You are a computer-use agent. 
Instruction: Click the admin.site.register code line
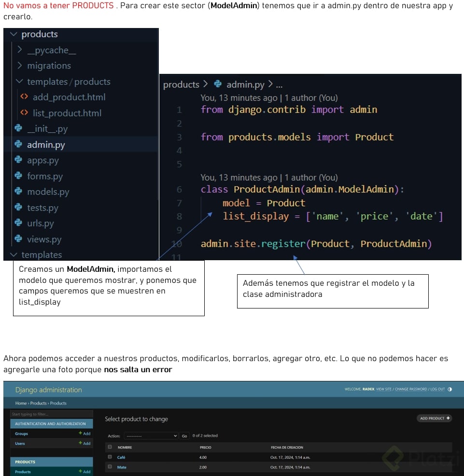316,244
